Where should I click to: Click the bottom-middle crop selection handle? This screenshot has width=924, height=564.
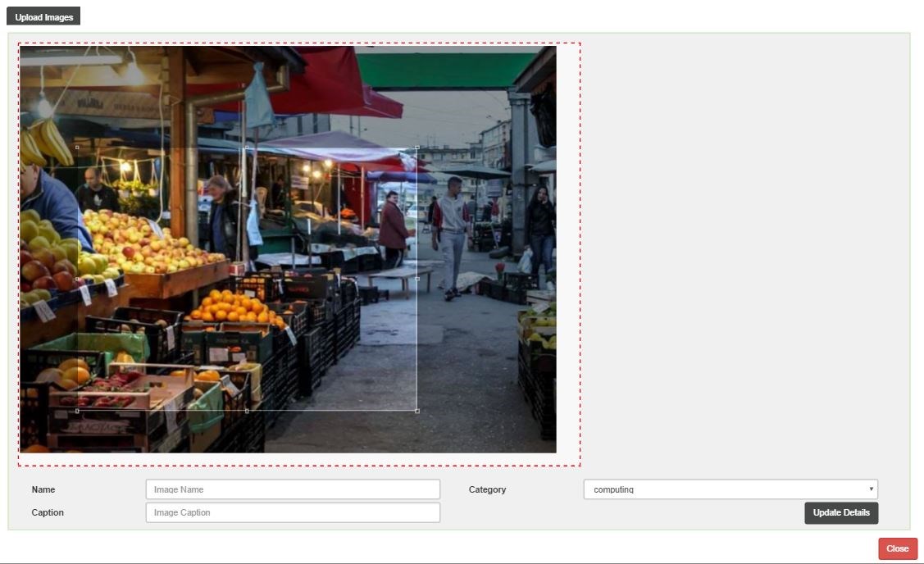coord(247,411)
